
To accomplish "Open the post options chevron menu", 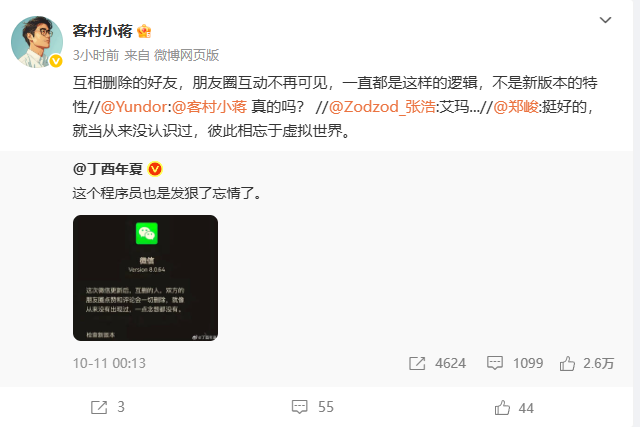I will coord(605,20).
